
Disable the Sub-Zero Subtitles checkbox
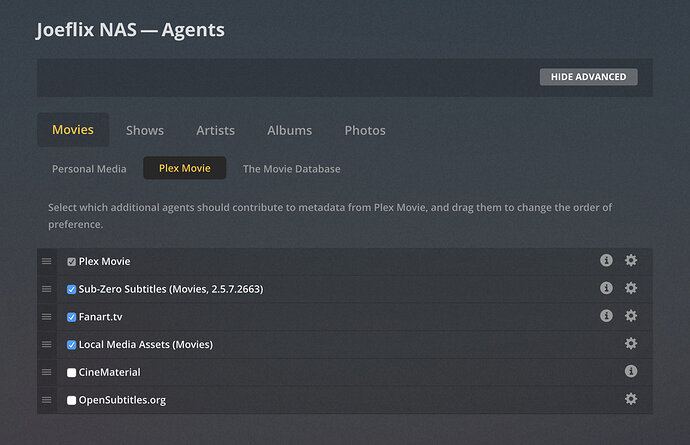(72, 289)
